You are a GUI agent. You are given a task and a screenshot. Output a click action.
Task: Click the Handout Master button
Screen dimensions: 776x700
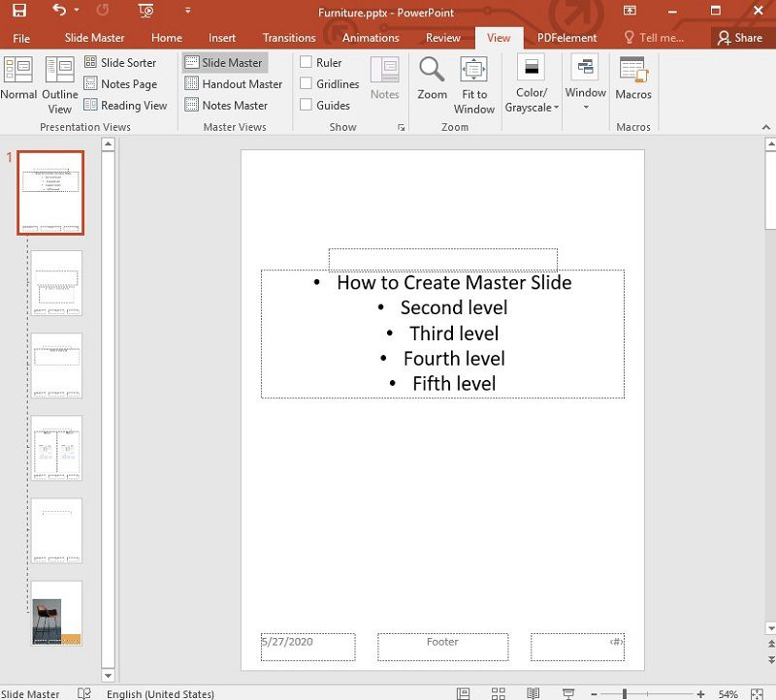(234, 83)
